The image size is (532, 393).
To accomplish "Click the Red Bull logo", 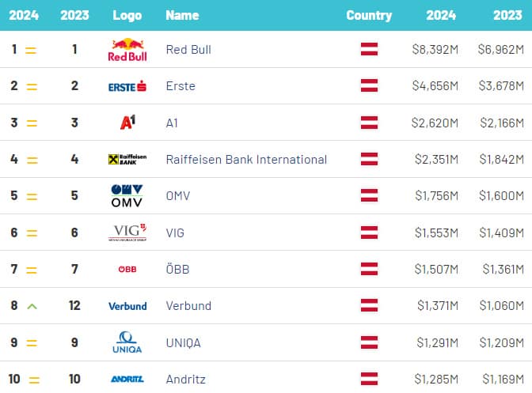I will coord(127,50).
